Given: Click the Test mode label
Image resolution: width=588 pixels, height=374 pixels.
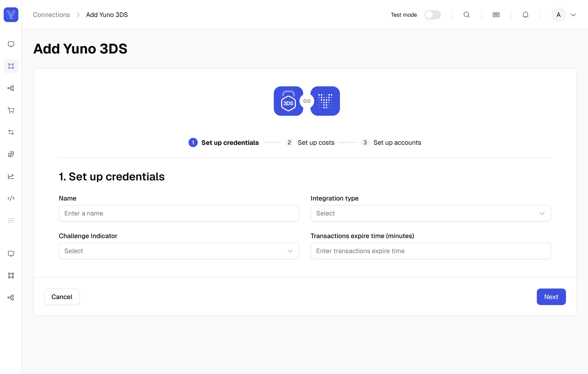Looking at the screenshot, I should pos(404,15).
